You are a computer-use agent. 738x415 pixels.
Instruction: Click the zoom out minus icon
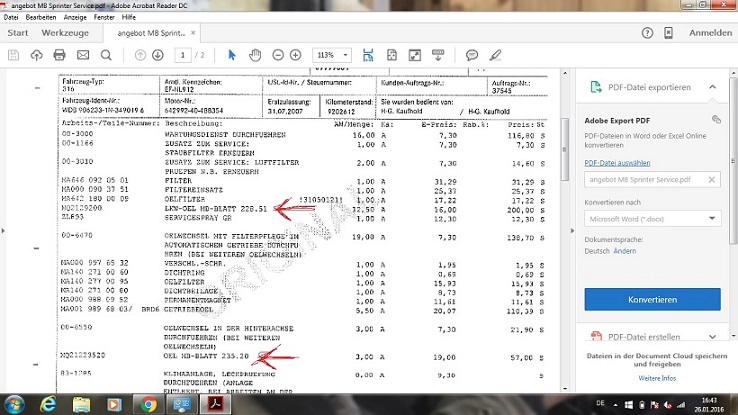click(x=278, y=54)
